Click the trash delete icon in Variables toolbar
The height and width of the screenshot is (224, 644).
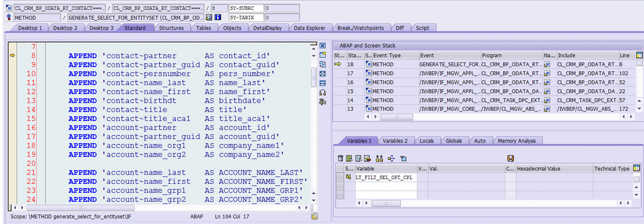point(340,158)
